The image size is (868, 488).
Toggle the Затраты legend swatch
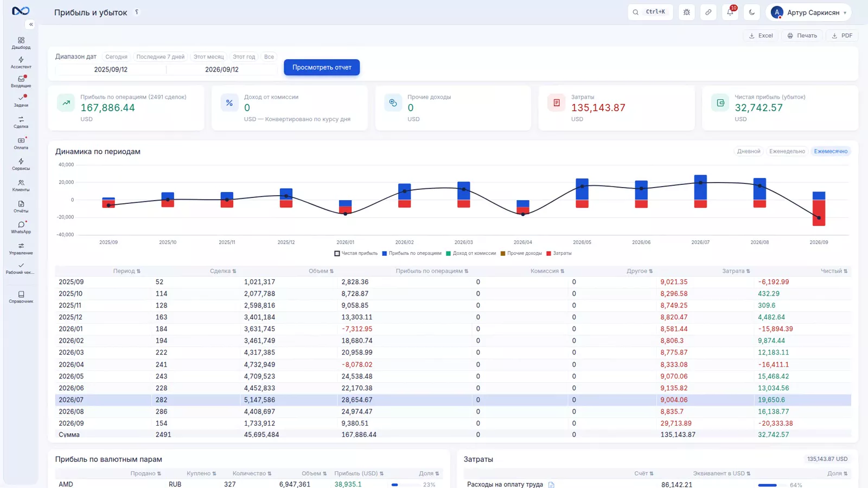[549, 253]
